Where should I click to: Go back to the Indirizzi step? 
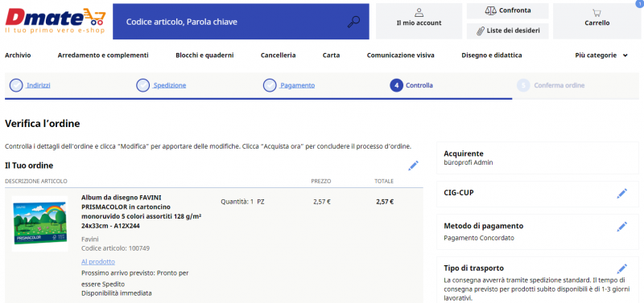click(x=38, y=85)
